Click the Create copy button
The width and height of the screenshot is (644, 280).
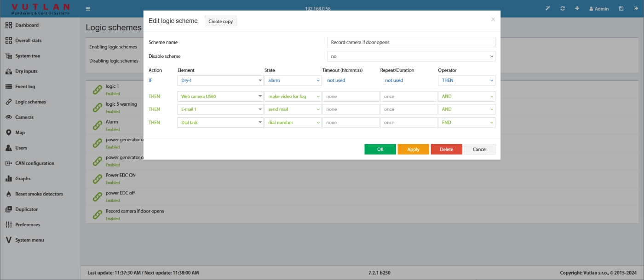[220, 21]
